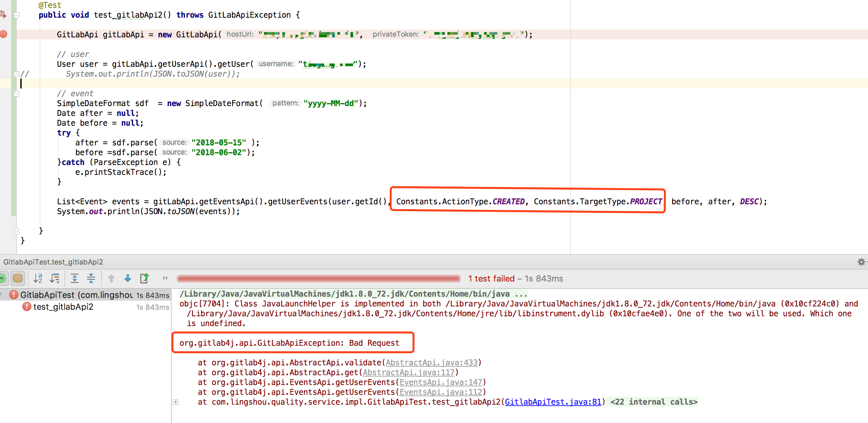Sort tests by duration
Image resolution: width=868 pixels, height=423 pixels.
55,278
